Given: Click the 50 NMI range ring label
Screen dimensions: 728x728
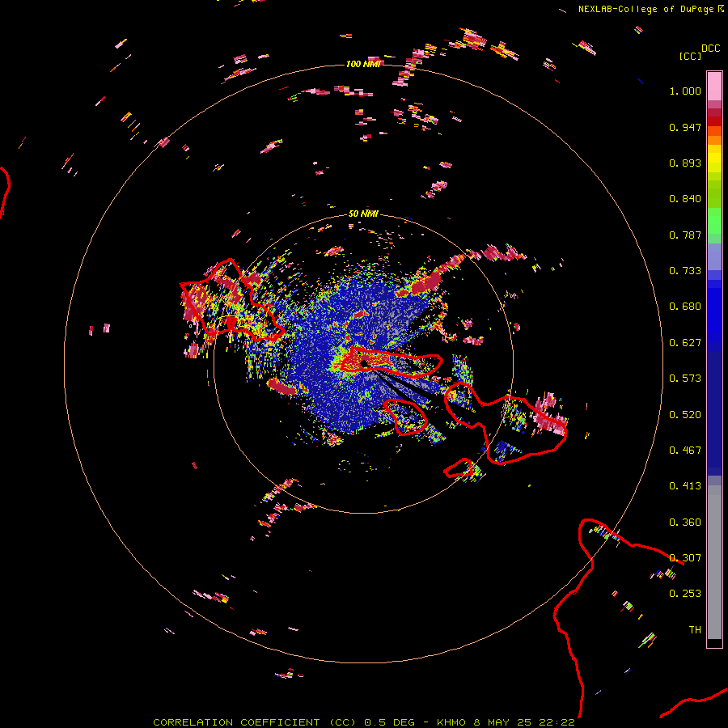Looking at the screenshot, I should point(363,214).
